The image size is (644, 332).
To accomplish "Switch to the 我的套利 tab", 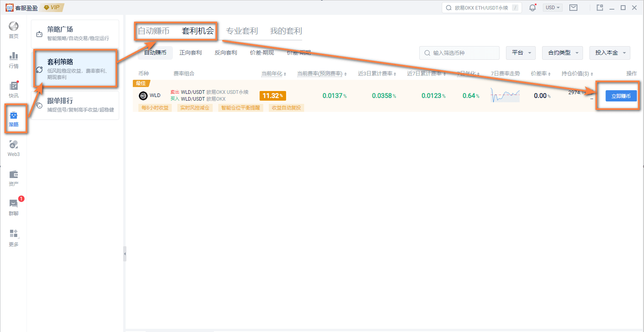I will point(286,31).
